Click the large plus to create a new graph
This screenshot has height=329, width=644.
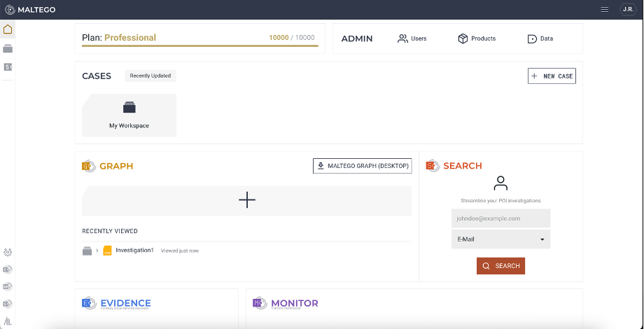coord(247,200)
